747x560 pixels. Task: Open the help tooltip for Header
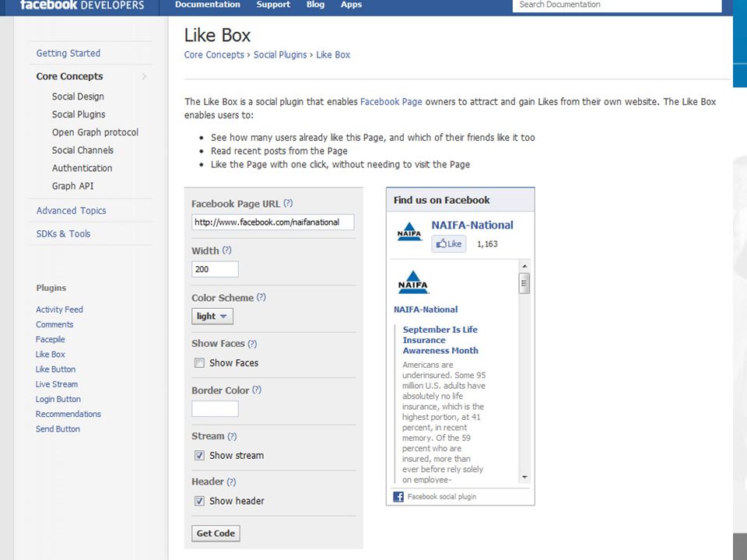coord(232,482)
